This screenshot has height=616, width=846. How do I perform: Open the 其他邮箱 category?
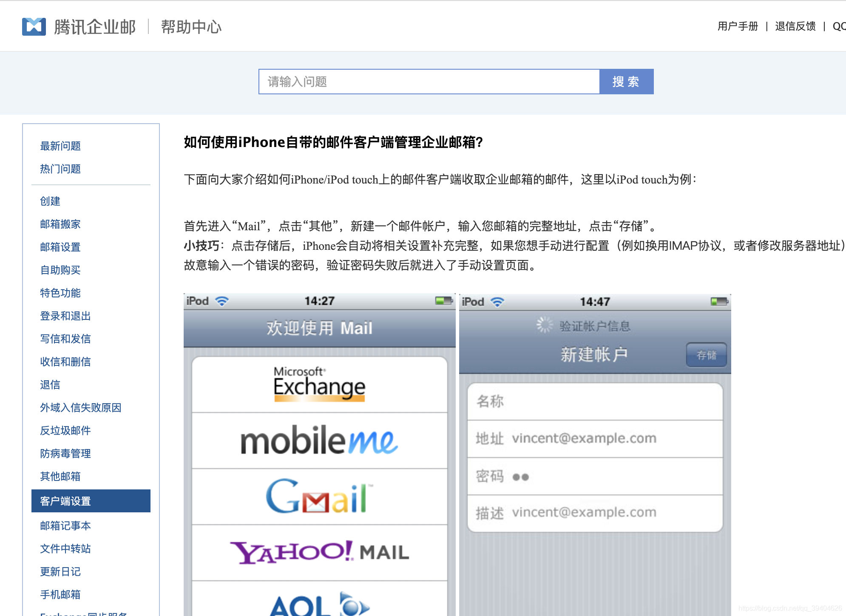(x=60, y=476)
